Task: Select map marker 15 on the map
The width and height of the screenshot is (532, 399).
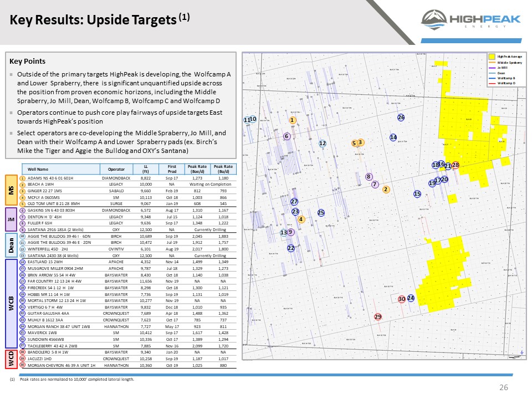Action: tap(417, 194)
